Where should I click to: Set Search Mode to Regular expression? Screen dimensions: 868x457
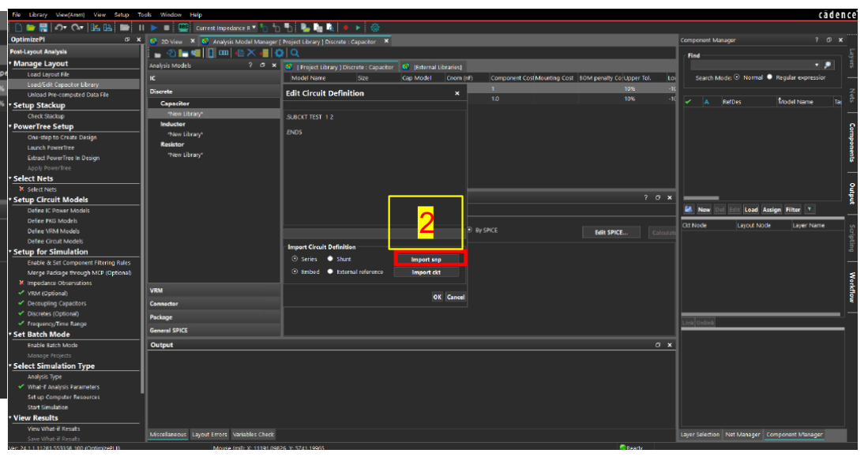tap(769, 77)
